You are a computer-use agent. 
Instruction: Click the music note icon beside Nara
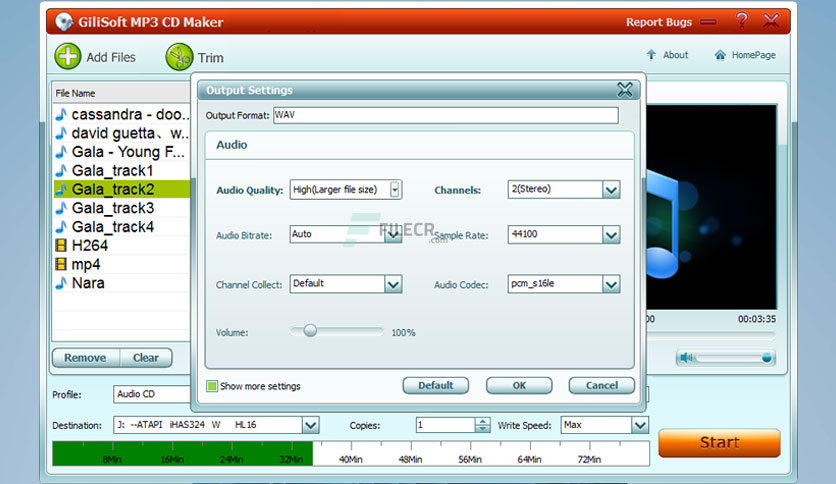[x=61, y=283]
